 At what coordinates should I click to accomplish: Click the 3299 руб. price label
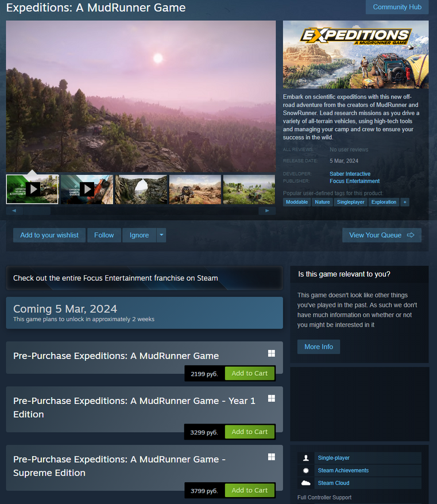pos(204,432)
